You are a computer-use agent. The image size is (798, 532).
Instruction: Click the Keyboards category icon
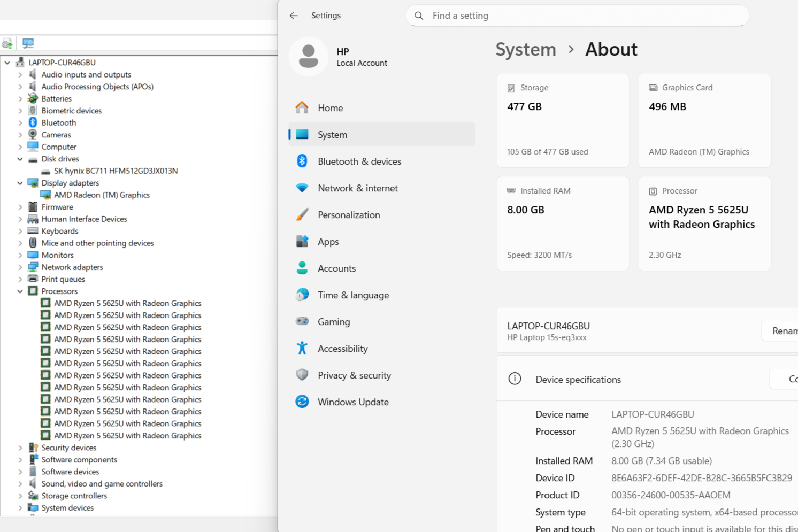[33, 231]
